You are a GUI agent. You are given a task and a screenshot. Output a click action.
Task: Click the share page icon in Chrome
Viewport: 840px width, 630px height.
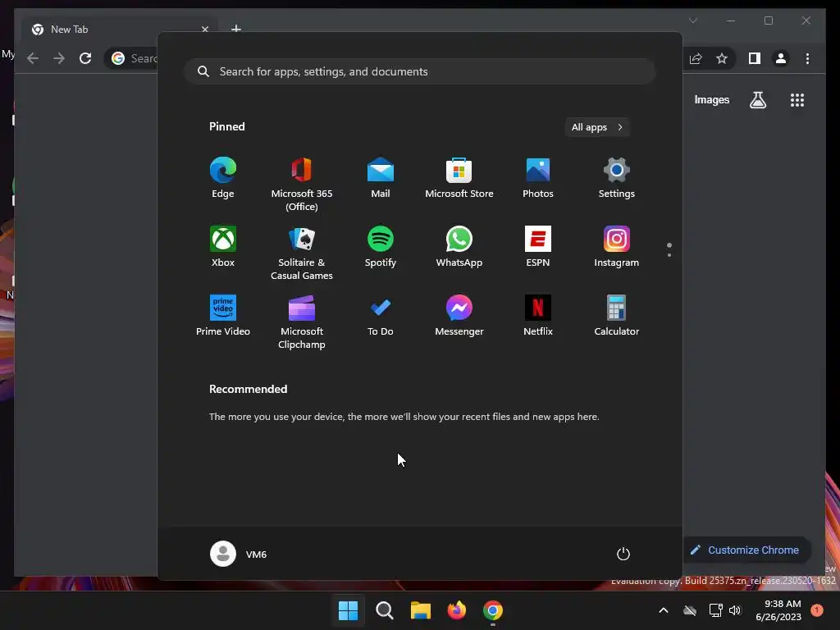point(696,58)
